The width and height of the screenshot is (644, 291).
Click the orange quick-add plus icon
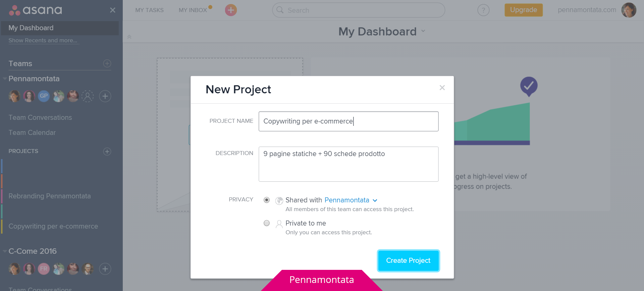coord(231,10)
